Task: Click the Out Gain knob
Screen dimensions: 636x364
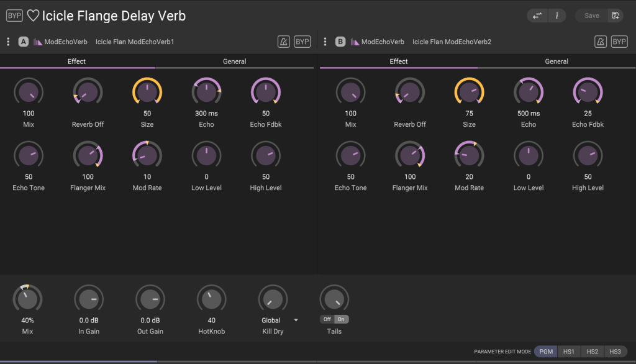Action: [150, 299]
